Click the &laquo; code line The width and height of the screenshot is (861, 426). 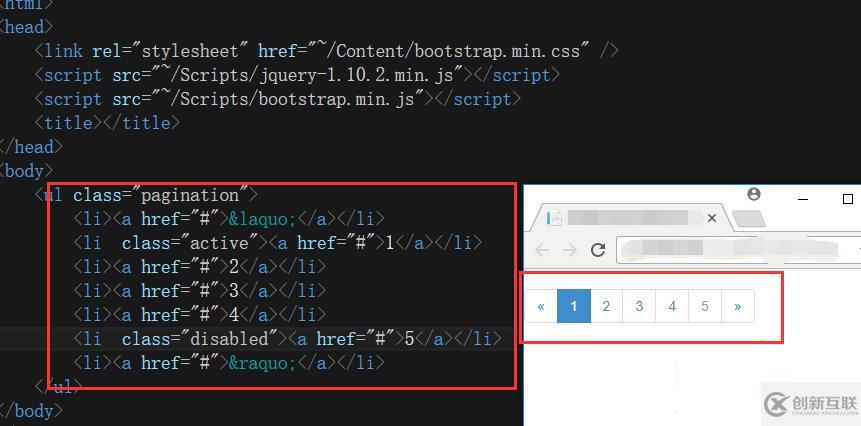pos(229,219)
